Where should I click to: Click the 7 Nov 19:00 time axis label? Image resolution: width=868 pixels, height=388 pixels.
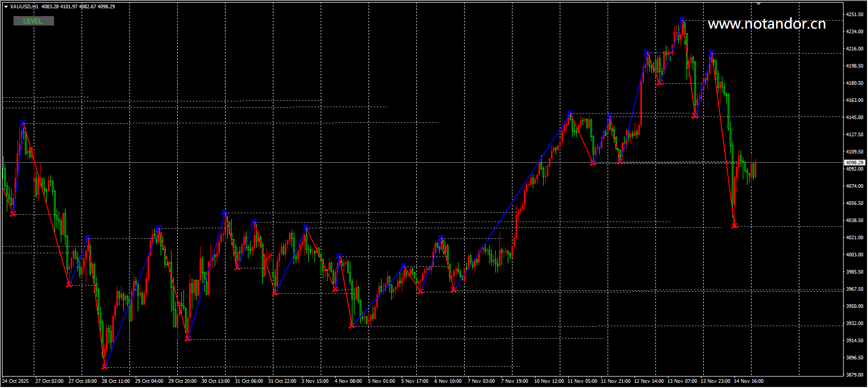[515, 381]
